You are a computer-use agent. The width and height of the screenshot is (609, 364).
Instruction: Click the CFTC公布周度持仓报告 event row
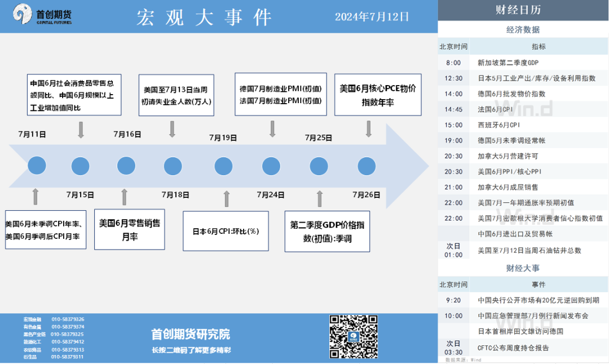(523, 348)
